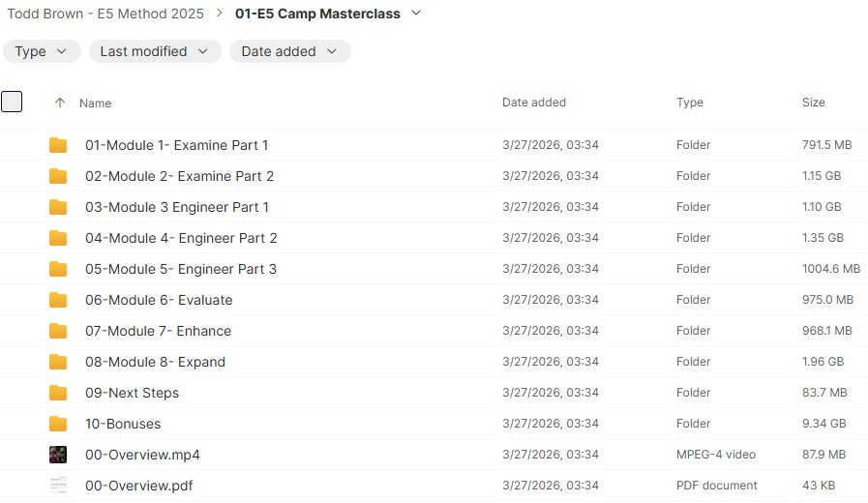This screenshot has width=868, height=503.
Task: Open the 09-Next Steps folder
Action: click(132, 393)
